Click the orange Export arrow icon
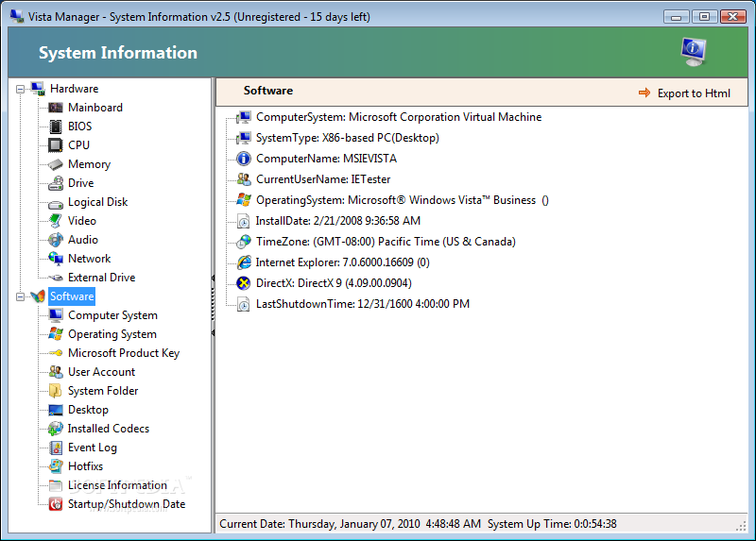756x541 pixels. (x=644, y=93)
